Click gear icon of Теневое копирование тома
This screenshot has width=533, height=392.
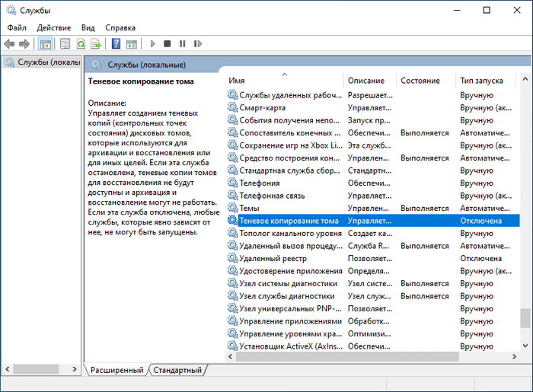(x=232, y=221)
